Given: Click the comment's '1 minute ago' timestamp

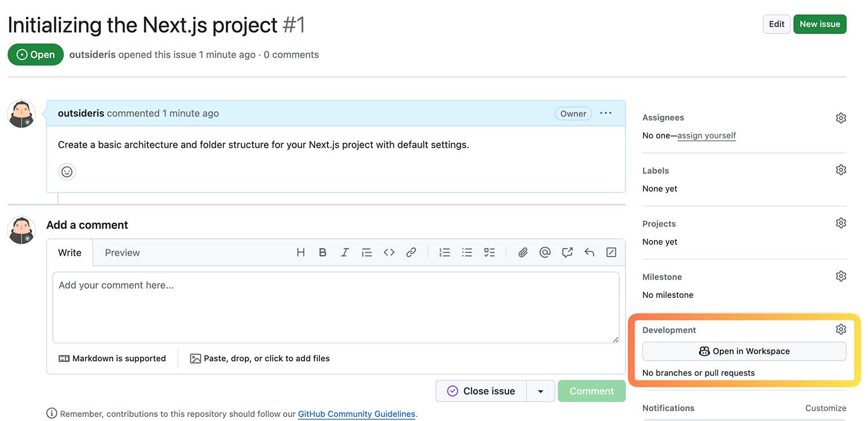Looking at the screenshot, I should point(190,114).
